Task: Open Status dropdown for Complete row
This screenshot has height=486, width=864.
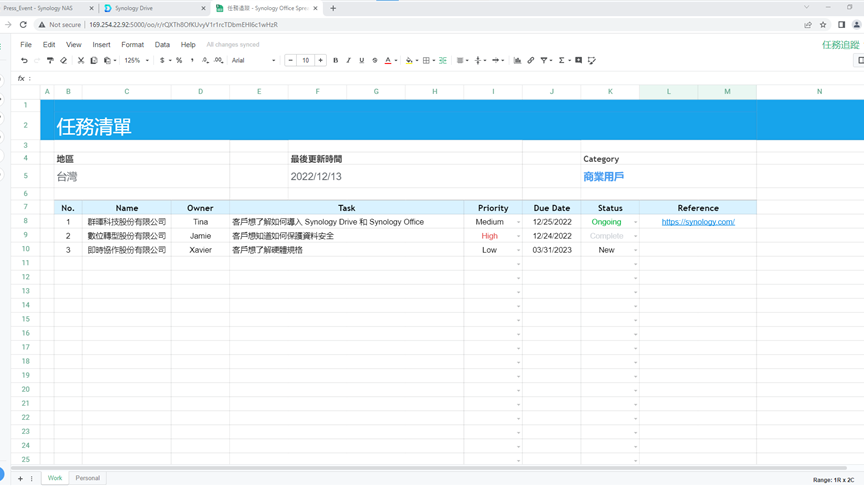Action: [635, 236]
